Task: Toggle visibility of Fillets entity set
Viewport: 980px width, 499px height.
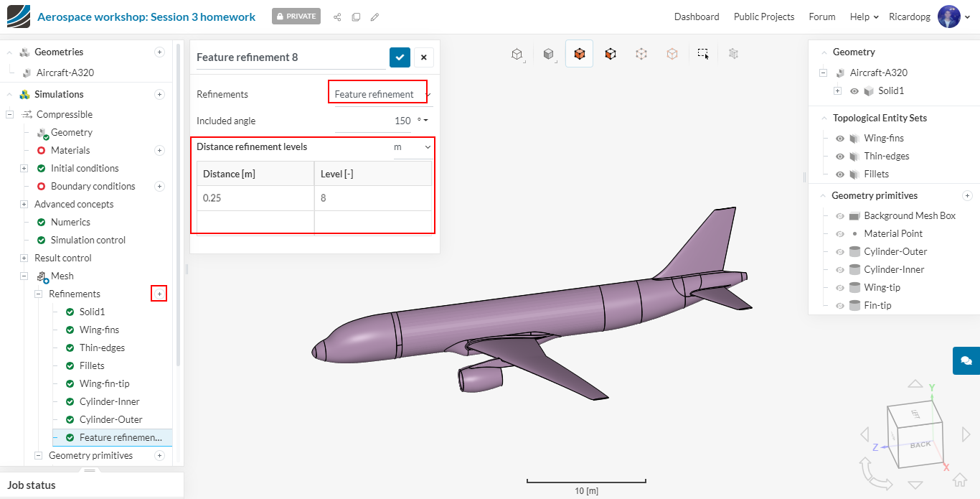Action: (840, 174)
